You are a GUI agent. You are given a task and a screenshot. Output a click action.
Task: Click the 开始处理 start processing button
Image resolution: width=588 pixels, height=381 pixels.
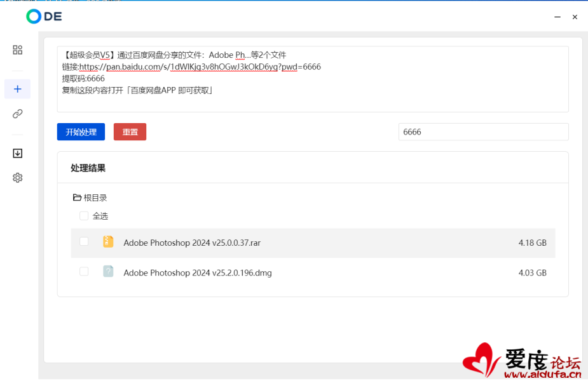[81, 132]
